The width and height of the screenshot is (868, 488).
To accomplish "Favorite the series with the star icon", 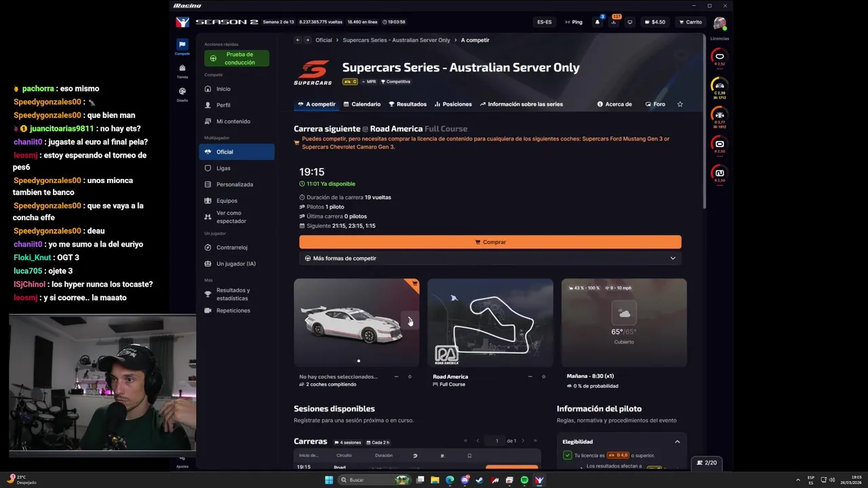I will [x=680, y=104].
